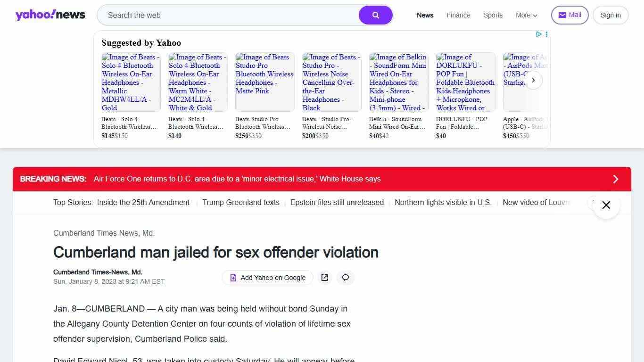Switch to the Finance section
Screen dimensions: 644x362
[x=458, y=15]
